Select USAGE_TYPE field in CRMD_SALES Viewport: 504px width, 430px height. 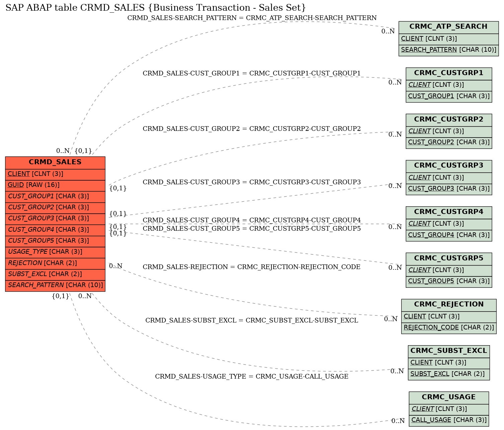click(55, 252)
